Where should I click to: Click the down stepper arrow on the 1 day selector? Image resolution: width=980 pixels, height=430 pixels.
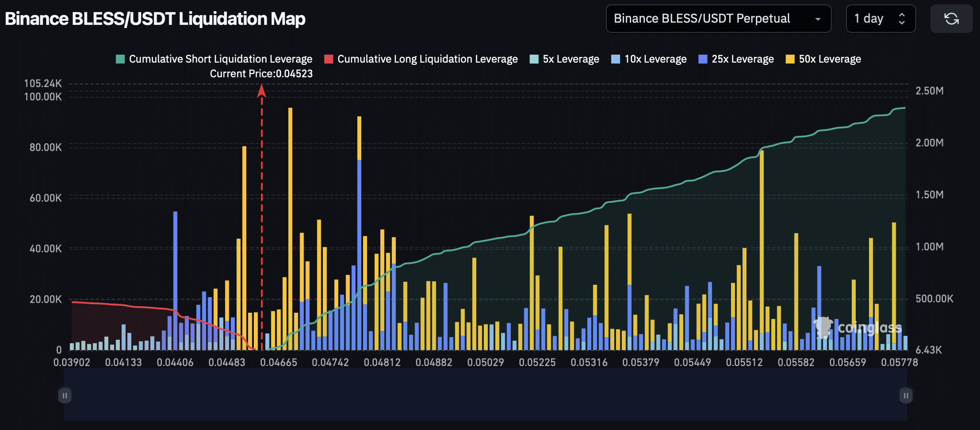[901, 23]
